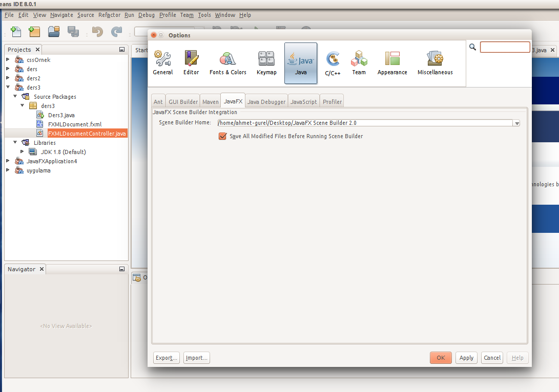Expand the ders2 project node

tap(8, 78)
